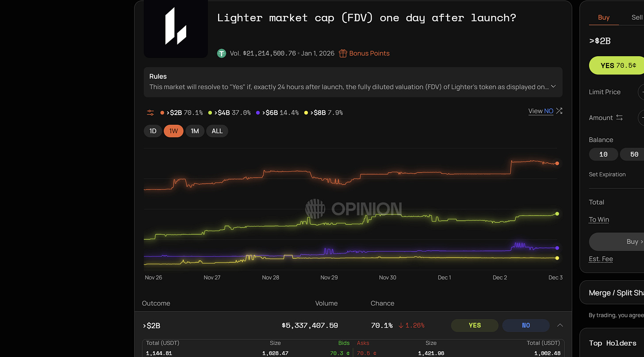Click the Asks column label
Image resolution: width=644 pixels, height=357 pixels.
coord(363,343)
